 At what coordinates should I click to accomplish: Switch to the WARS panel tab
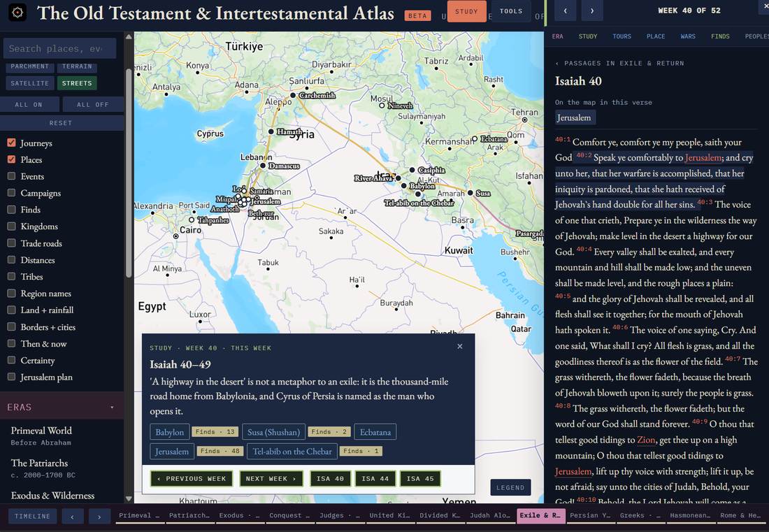pos(688,36)
